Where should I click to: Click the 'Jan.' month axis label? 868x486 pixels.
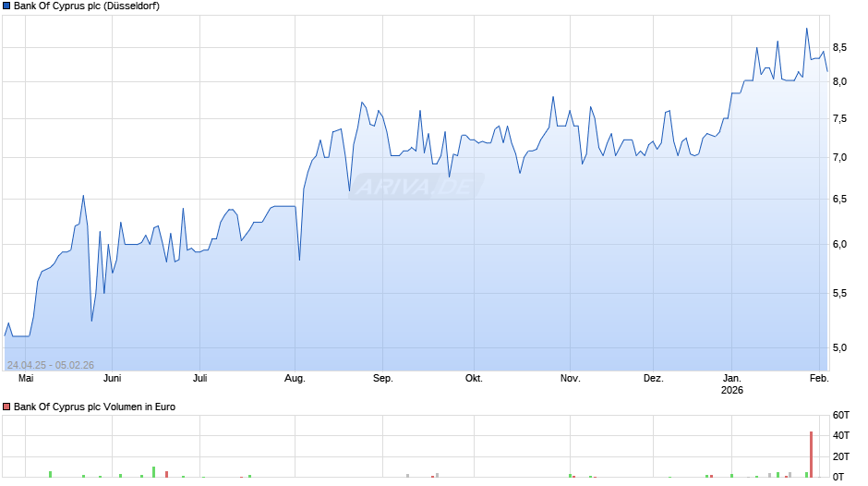732,378
